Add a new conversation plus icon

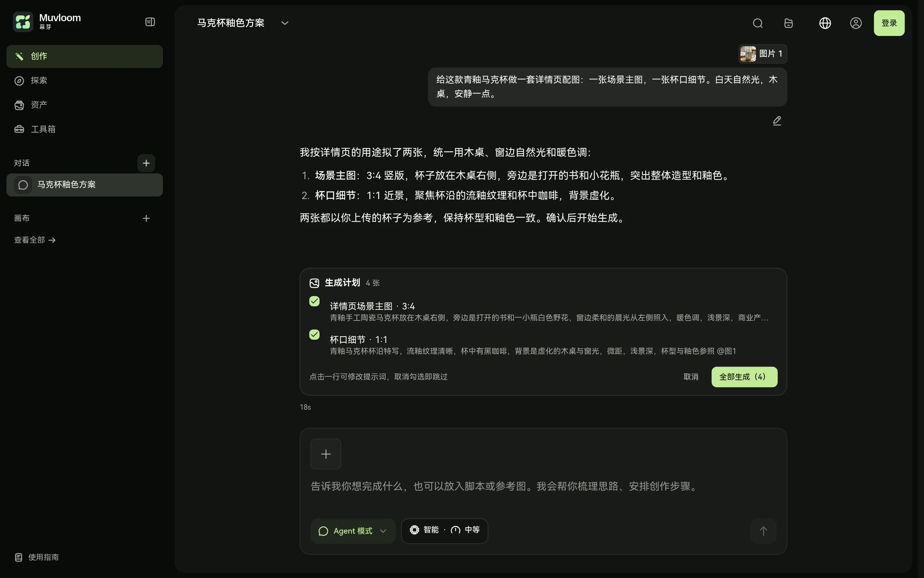(146, 163)
